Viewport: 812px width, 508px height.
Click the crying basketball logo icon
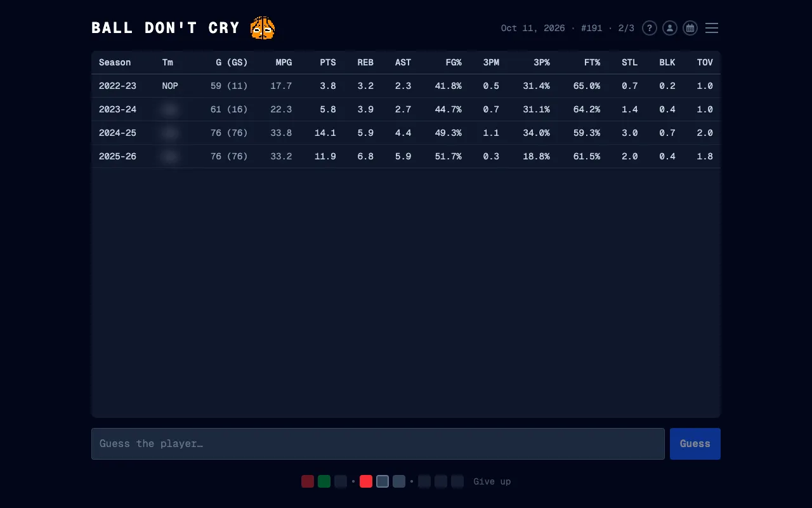262,28
